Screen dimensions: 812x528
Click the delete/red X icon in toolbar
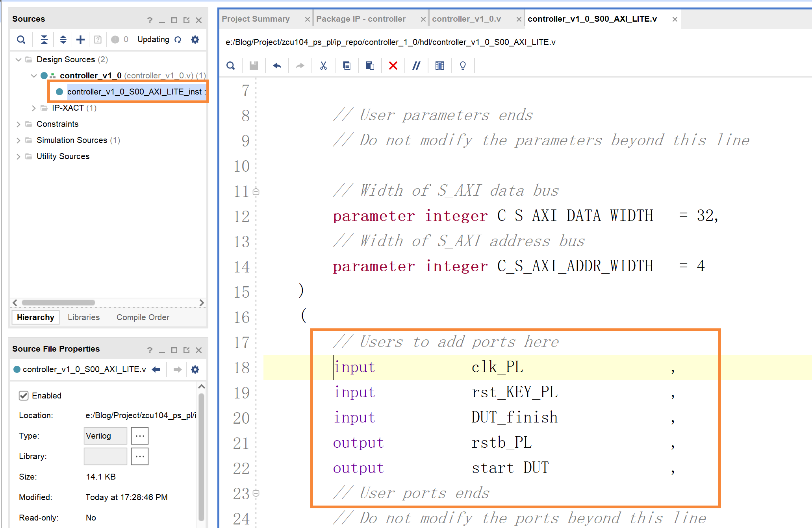click(392, 65)
